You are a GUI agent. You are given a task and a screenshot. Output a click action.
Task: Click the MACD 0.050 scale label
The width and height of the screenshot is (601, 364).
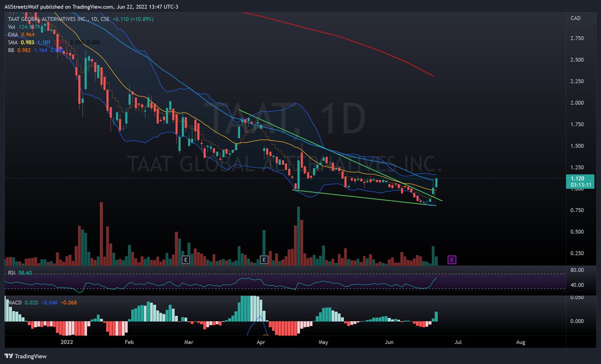(577, 297)
